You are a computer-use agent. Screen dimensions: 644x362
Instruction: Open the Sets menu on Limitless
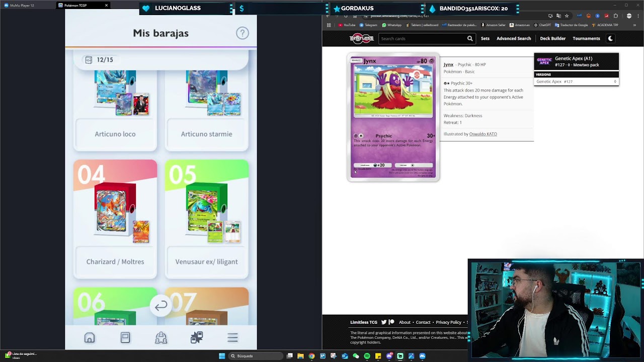tap(485, 38)
